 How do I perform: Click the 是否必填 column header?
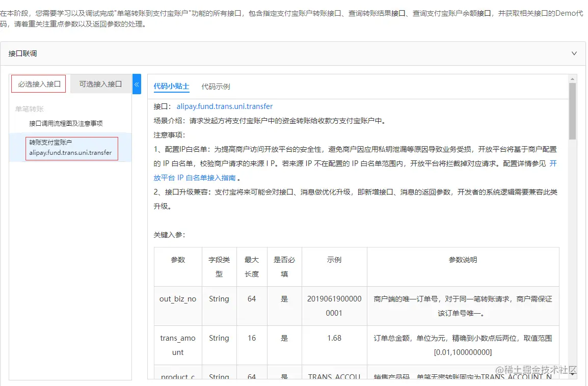point(284,267)
